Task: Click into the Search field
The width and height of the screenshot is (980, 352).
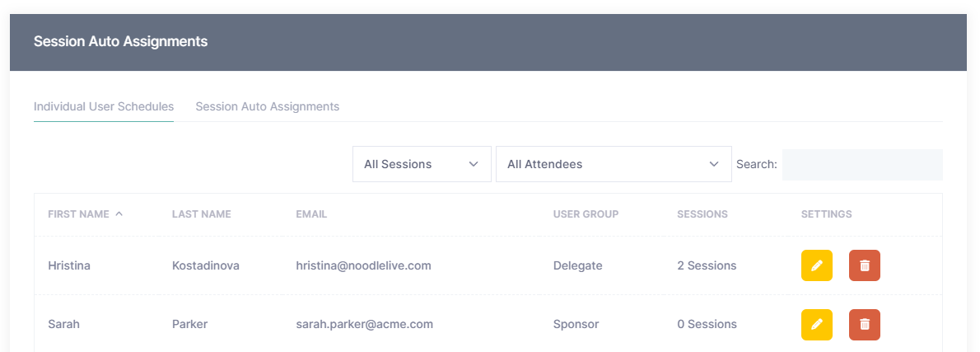Action: click(862, 165)
